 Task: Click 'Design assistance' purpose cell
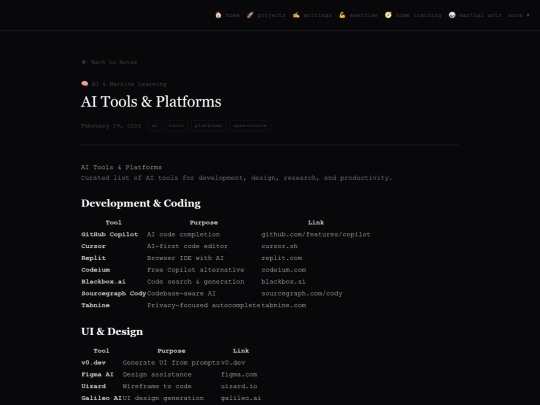click(157, 374)
